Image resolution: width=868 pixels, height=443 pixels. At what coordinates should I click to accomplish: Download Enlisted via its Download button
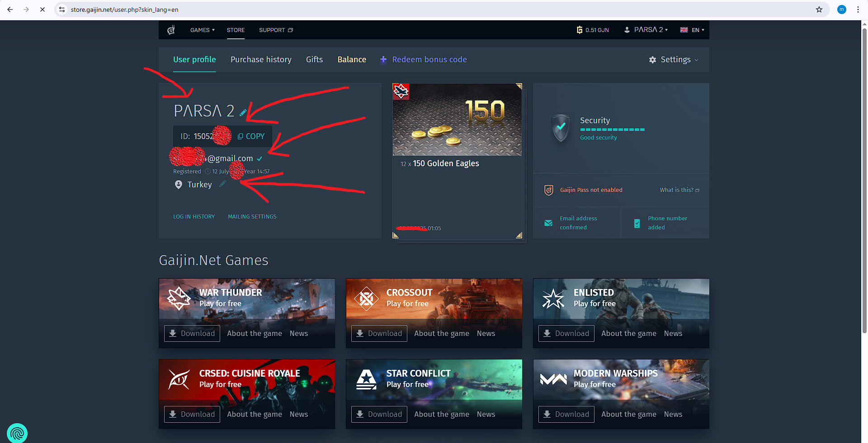coord(566,334)
